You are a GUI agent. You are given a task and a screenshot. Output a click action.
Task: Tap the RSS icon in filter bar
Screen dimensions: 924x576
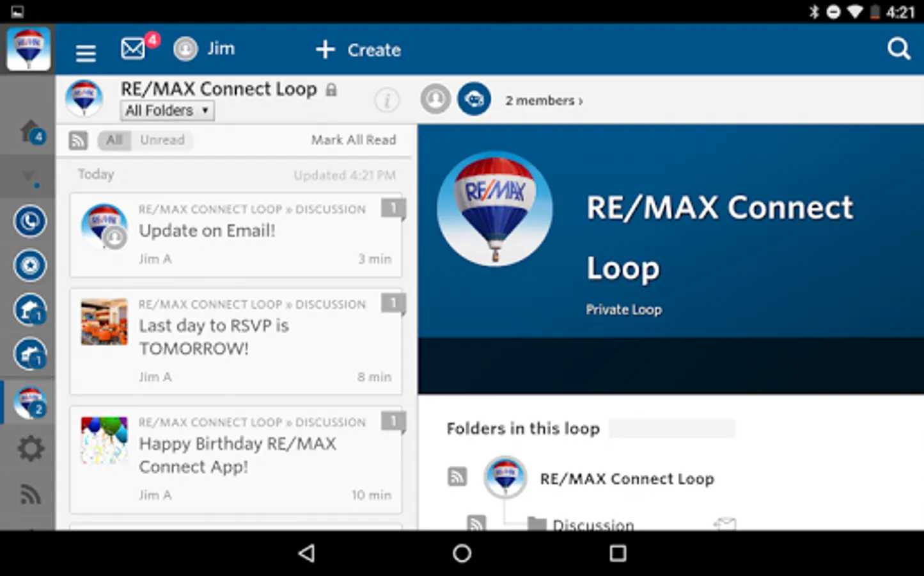tap(78, 140)
